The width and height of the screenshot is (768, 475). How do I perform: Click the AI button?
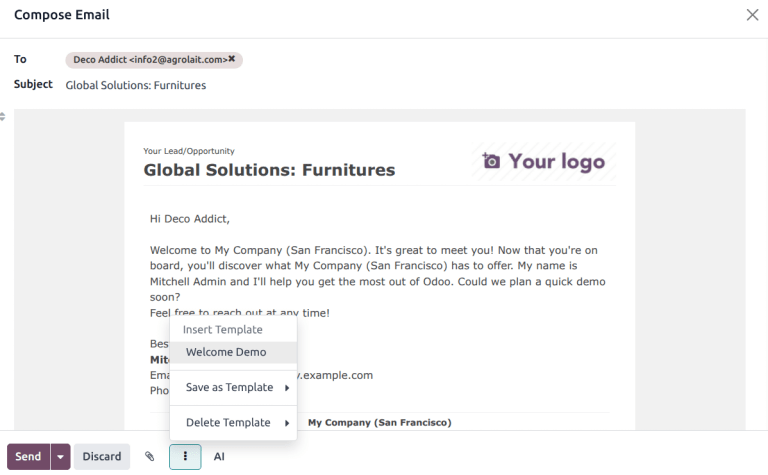point(219,457)
